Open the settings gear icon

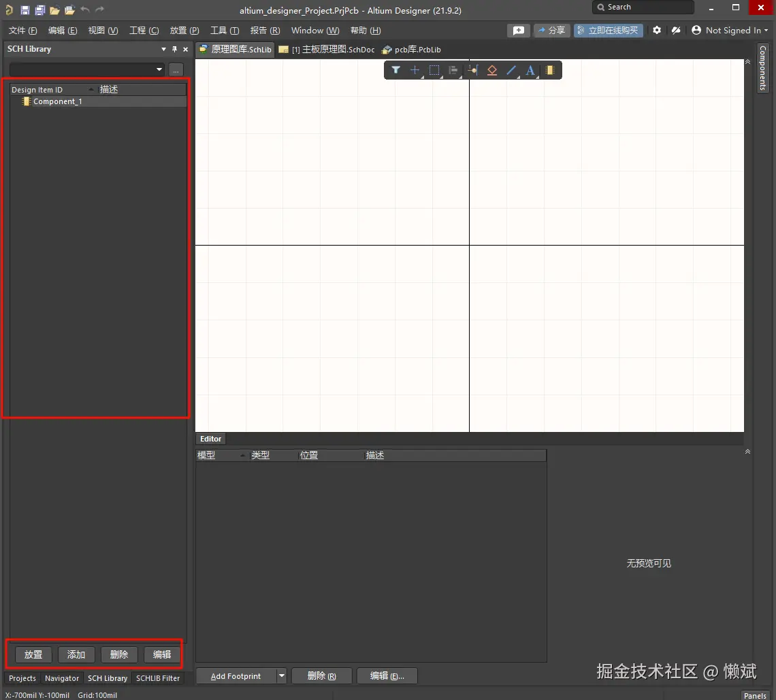657,30
